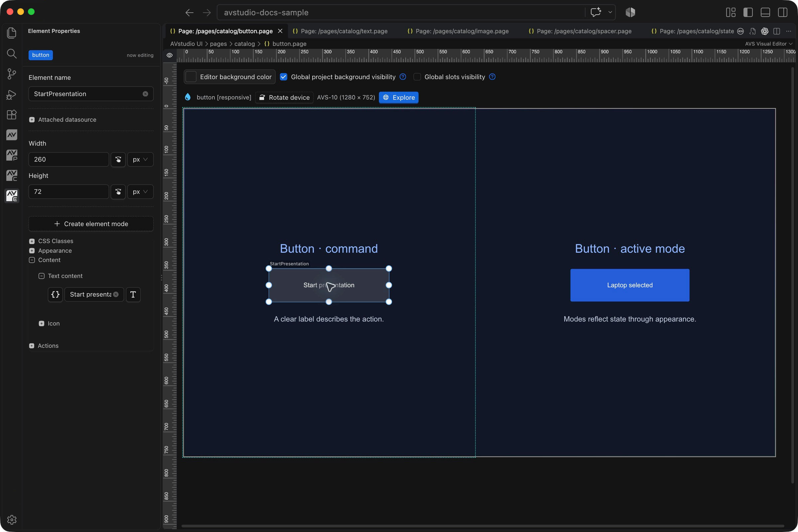Toggle the eye visibility icon beside the ruler
This screenshot has width=798, height=532.
170,55
